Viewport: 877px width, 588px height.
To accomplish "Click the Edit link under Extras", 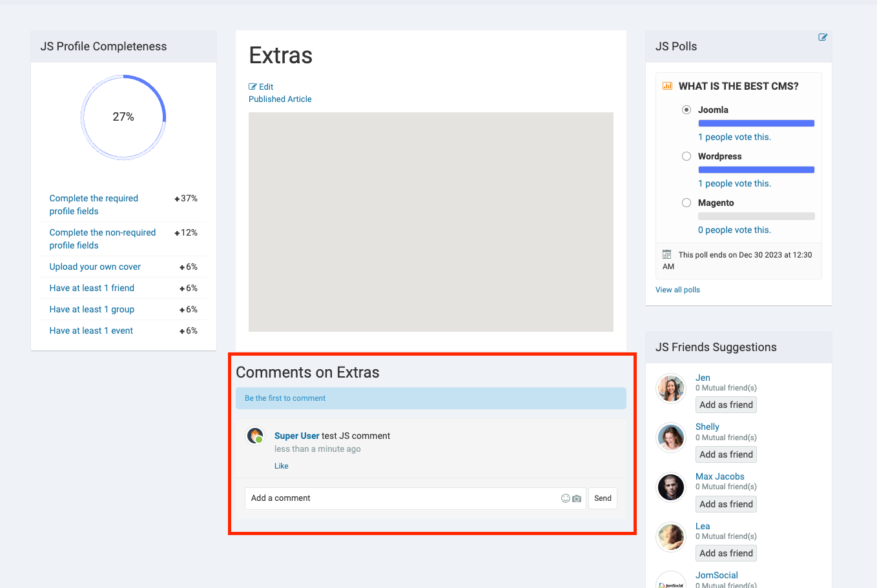I will pyautogui.click(x=262, y=86).
